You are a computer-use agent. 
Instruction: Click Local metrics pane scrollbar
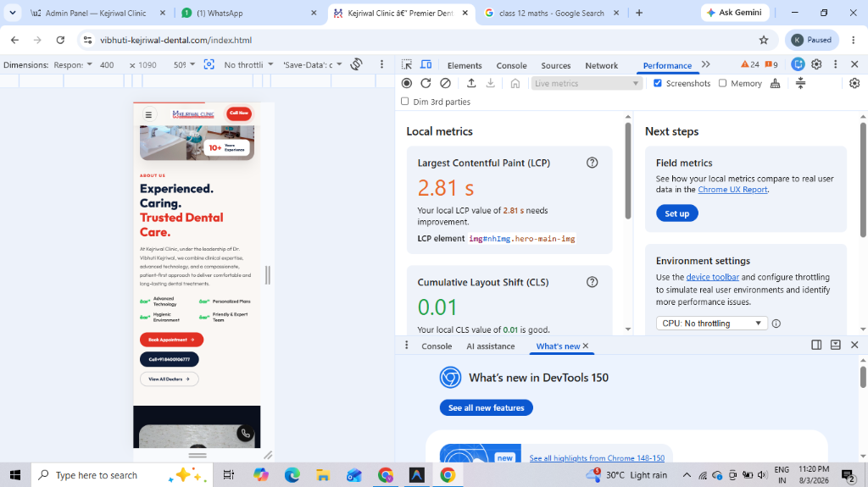(x=628, y=170)
